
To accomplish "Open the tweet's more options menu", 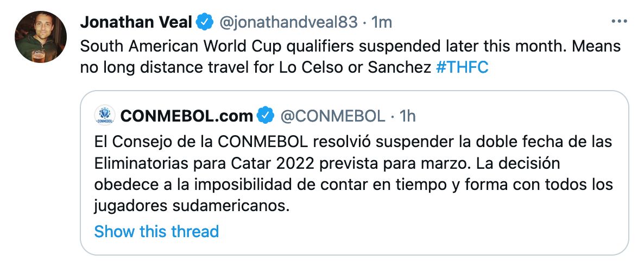I will pos(619,22).
